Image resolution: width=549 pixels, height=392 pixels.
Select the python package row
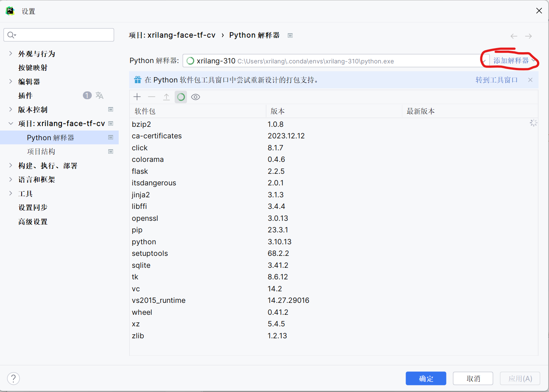click(334, 242)
